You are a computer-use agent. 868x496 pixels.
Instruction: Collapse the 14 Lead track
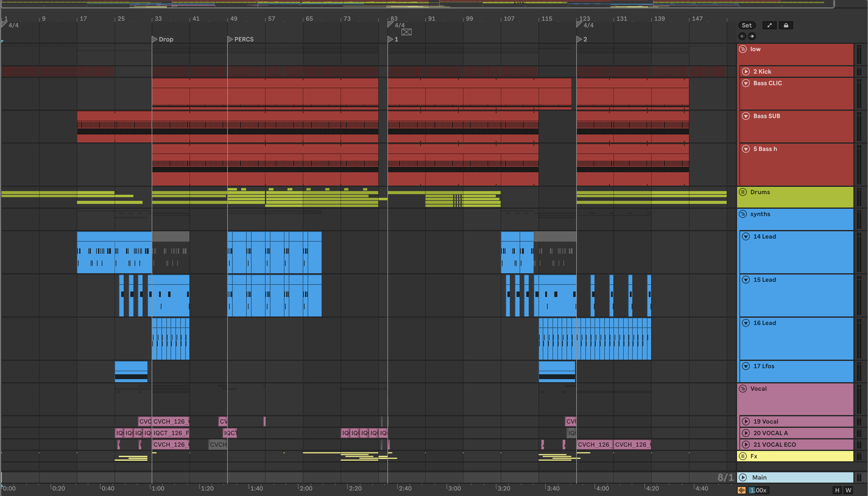point(746,236)
